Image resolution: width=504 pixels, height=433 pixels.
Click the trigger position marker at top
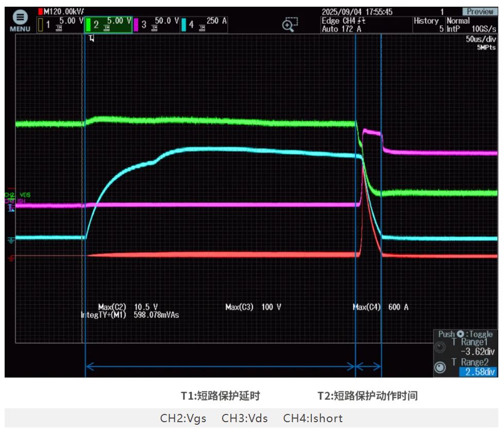(92, 39)
